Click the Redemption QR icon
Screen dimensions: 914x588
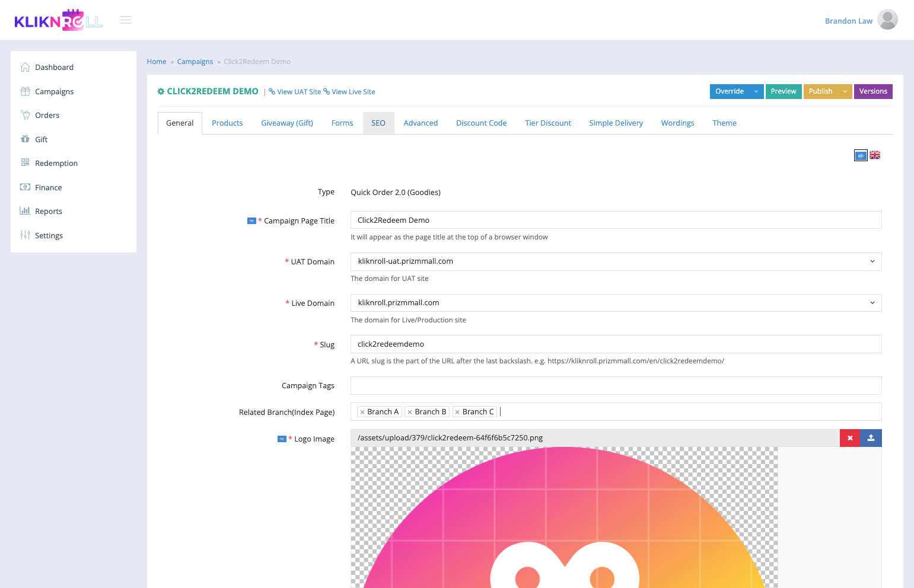point(25,163)
